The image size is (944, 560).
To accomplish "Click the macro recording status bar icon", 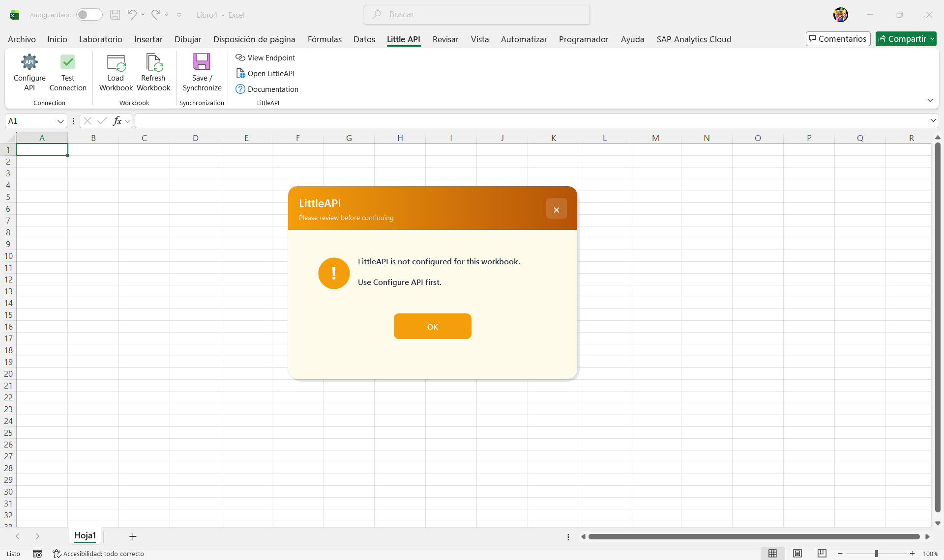I will click(37, 554).
